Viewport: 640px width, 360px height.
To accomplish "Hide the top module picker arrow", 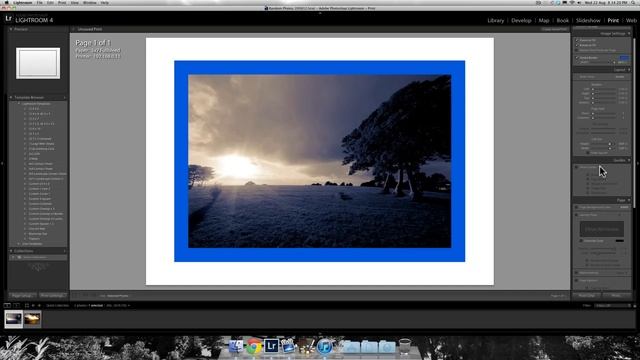I will point(320,13).
